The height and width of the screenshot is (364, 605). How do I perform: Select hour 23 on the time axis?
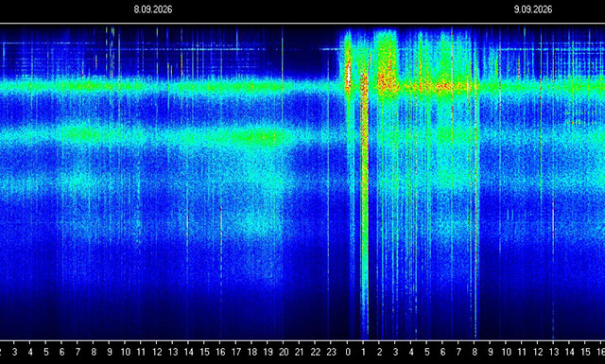pyautogui.click(x=331, y=352)
